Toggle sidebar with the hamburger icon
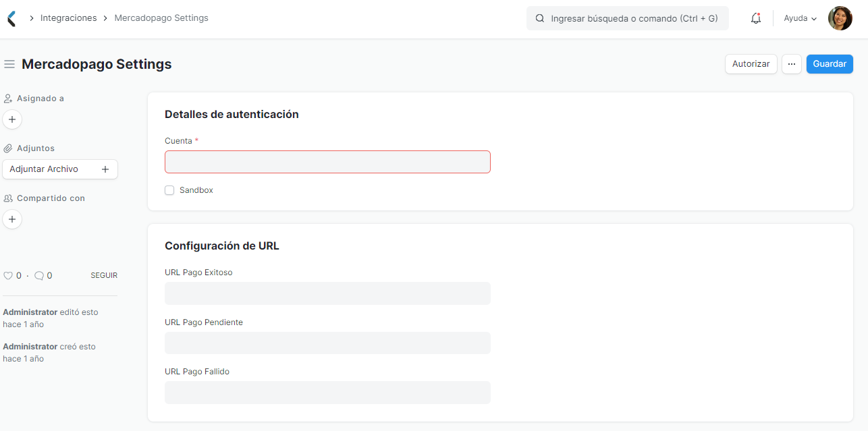The image size is (868, 431). pyautogui.click(x=9, y=64)
